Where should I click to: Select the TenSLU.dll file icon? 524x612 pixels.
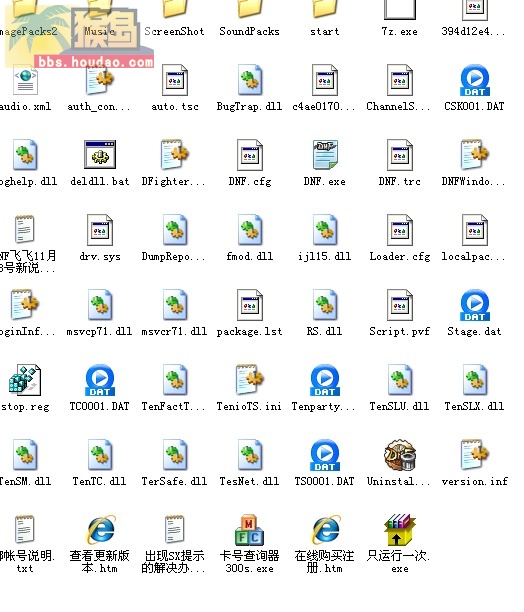tap(400, 380)
